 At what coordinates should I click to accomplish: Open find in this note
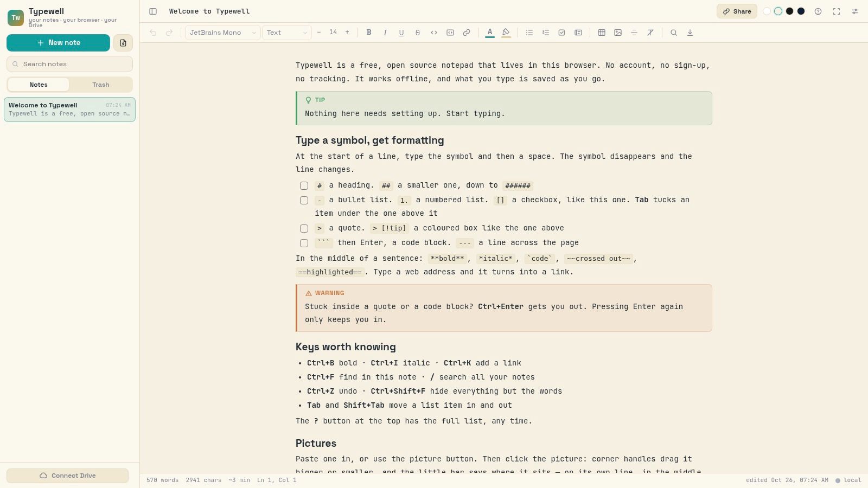(x=674, y=33)
